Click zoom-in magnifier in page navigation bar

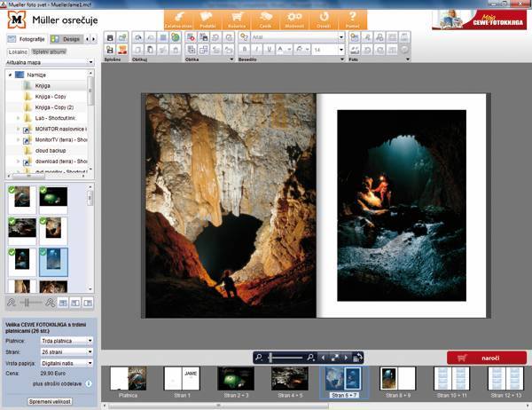coord(310,358)
